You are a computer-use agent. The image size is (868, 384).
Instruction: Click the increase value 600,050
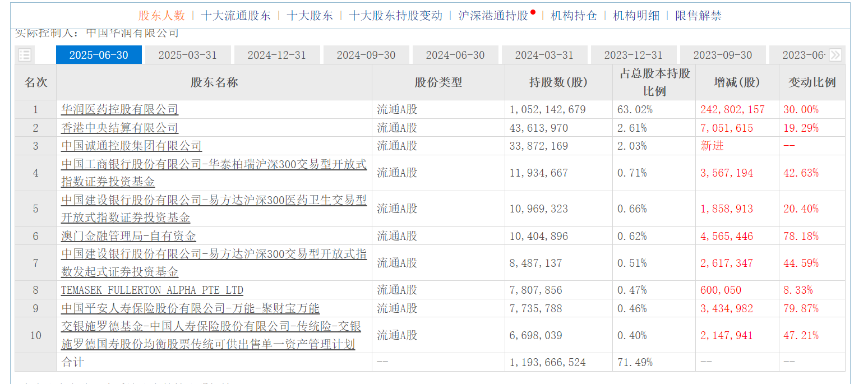point(721,290)
